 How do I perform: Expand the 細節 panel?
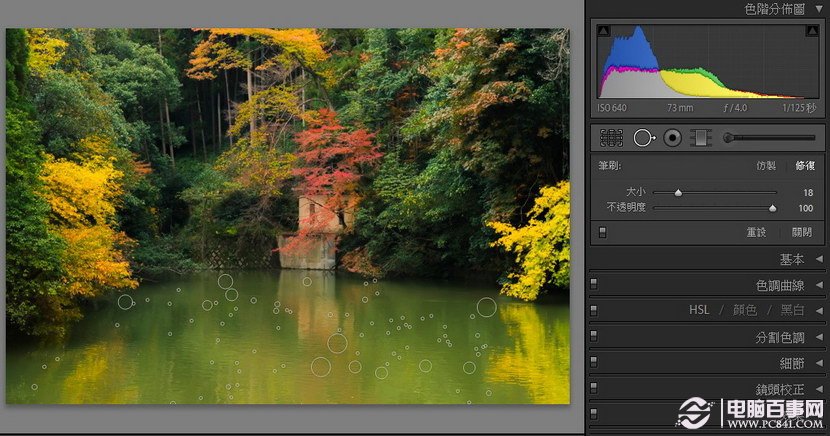818,364
